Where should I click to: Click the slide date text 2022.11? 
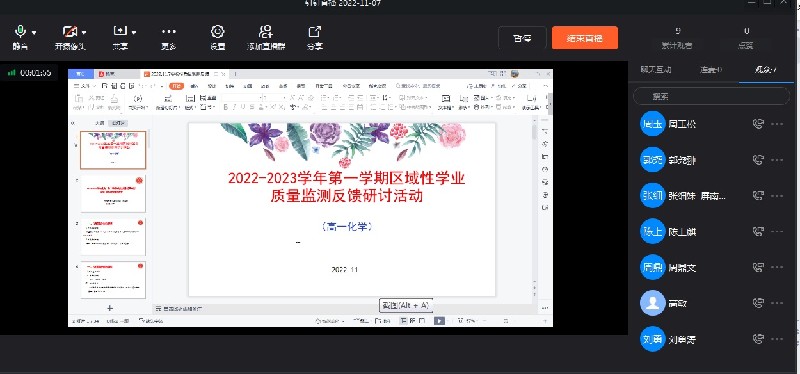344,269
